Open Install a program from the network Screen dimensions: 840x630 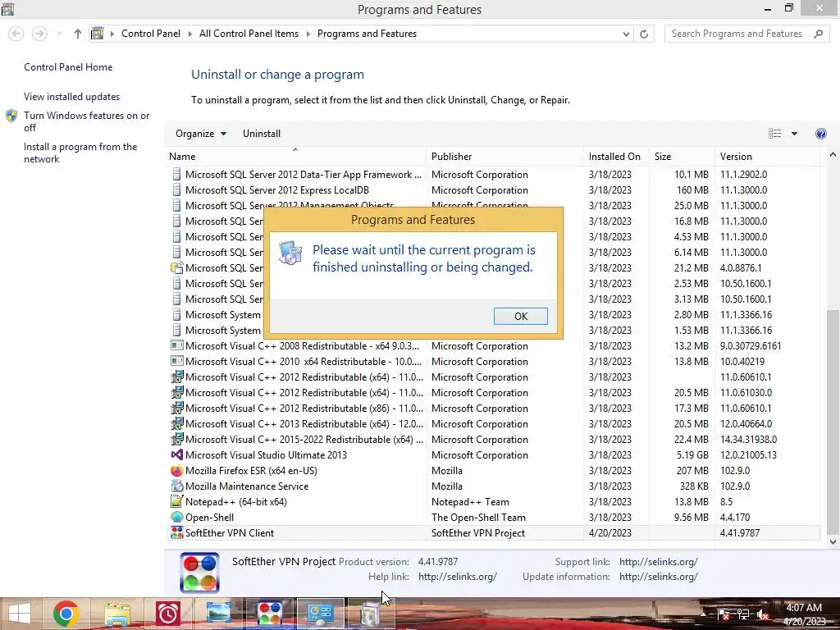coord(80,153)
